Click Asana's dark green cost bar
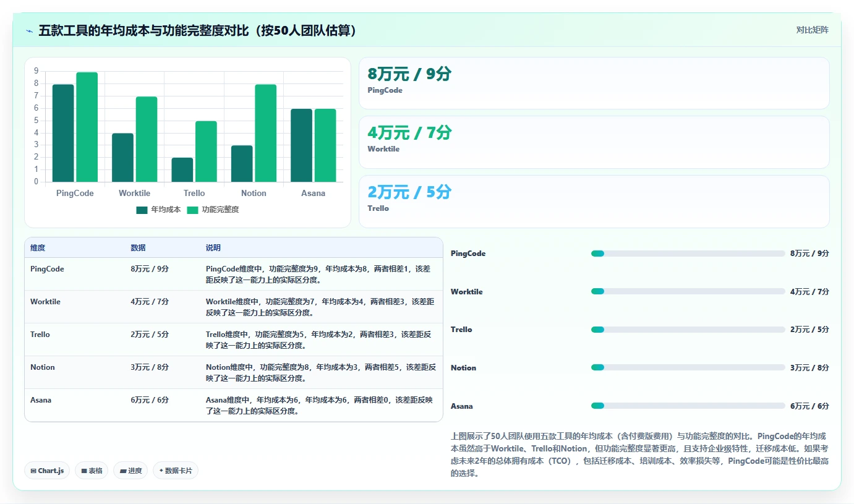This screenshot has height=504, width=854. point(301,145)
